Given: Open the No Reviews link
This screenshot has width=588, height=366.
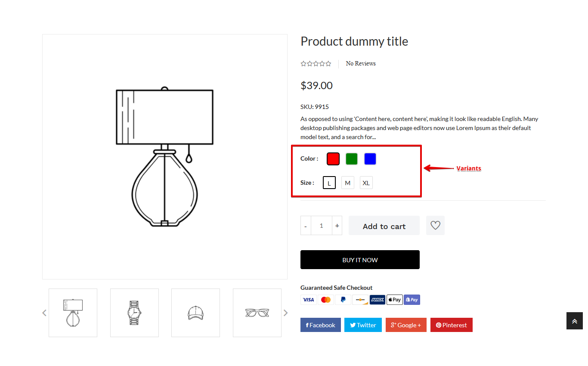Looking at the screenshot, I should coord(361,64).
